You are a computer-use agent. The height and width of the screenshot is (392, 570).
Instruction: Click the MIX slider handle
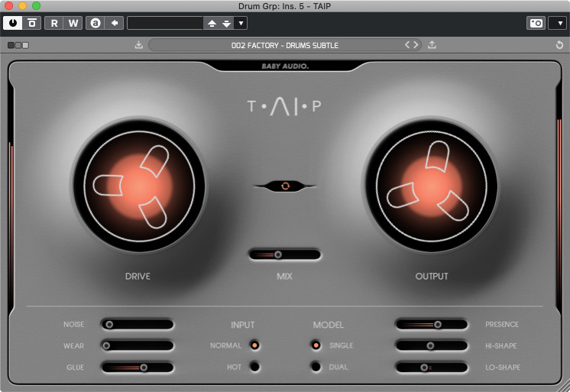tap(278, 254)
